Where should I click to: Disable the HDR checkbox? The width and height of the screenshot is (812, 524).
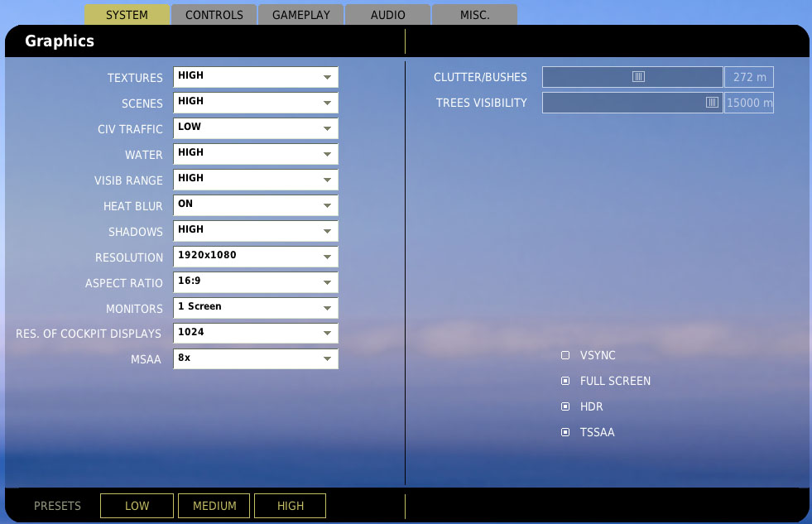coord(565,406)
